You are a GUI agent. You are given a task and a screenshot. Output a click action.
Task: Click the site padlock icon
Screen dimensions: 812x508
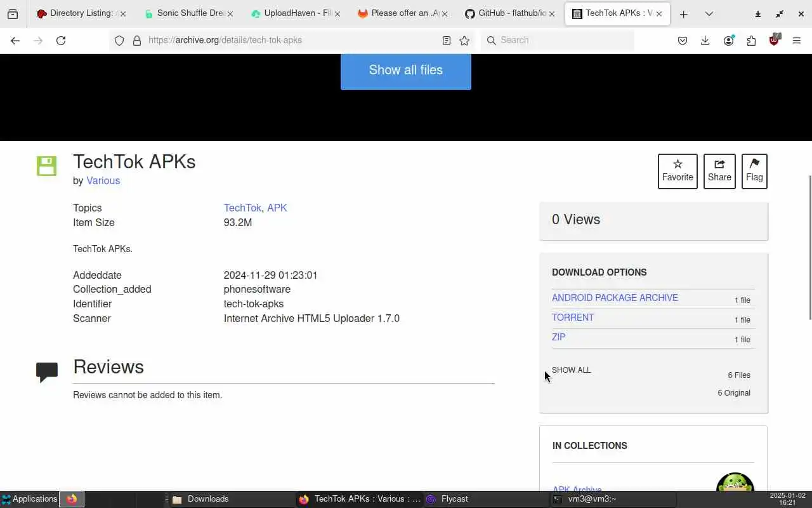[136, 41]
